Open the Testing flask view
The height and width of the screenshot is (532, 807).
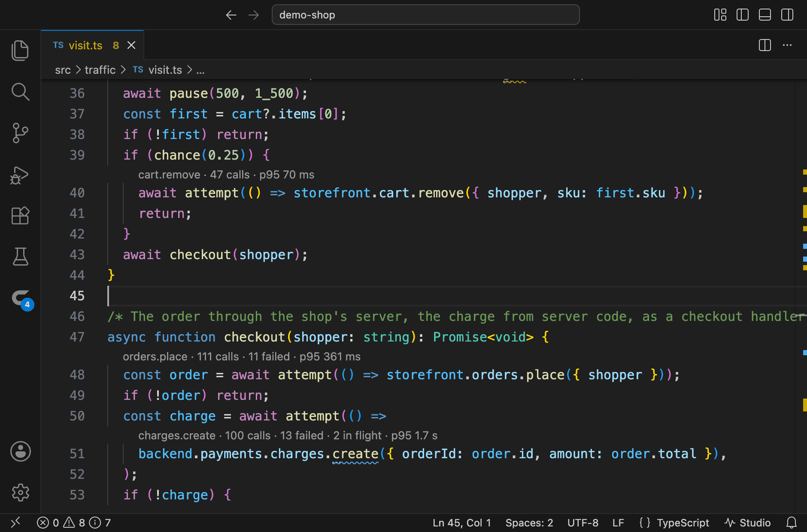pyautogui.click(x=20, y=257)
